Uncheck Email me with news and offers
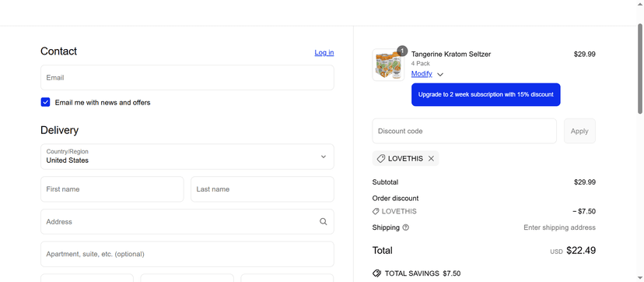This screenshot has height=282, width=644. coord(46,102)
